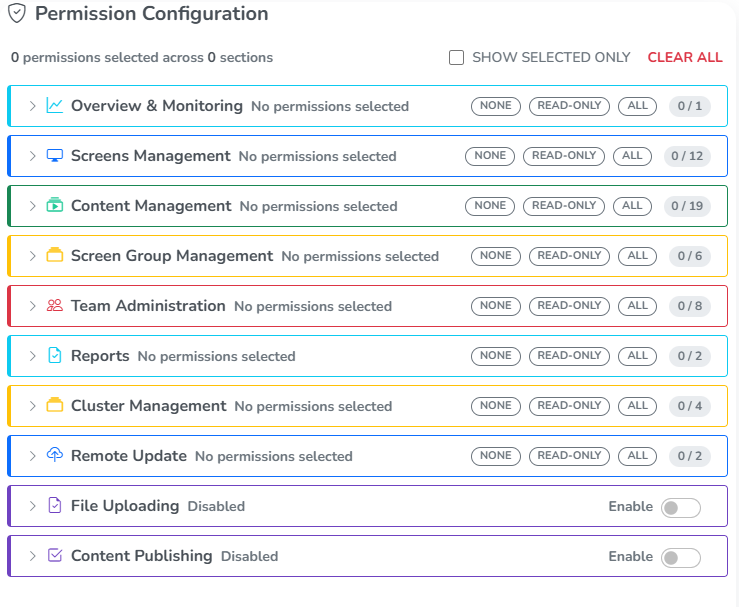Grant All permissions for Screens Management

click(632, 156)
